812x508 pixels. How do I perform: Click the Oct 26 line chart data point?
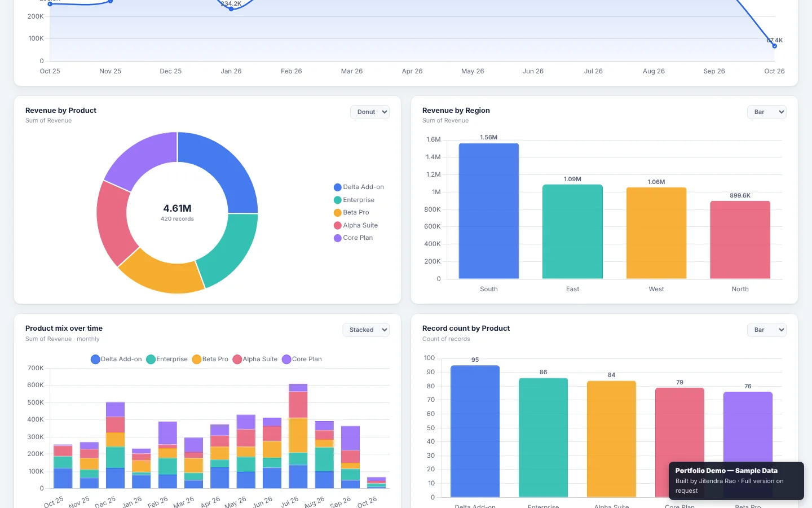tap(774, 46)
